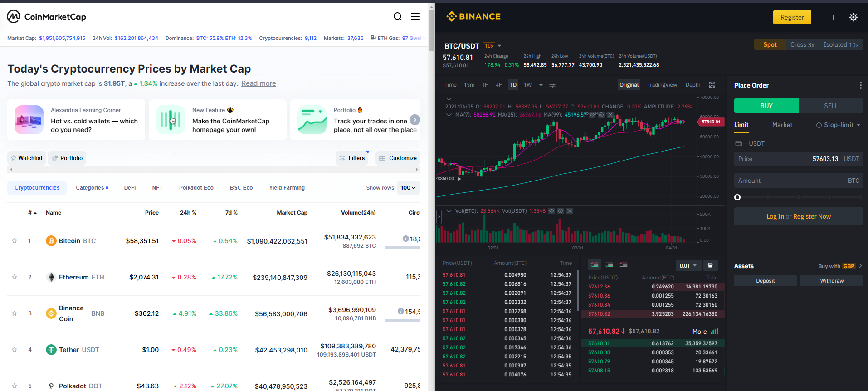Star Polkadot to add to watchlist
Screen dimensions: 868x391
[14, 386]
